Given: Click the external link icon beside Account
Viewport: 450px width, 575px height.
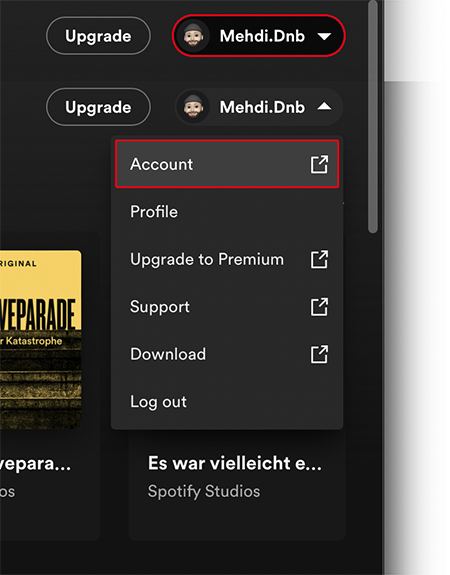Looking at the screenshot, I should (319, 164).
